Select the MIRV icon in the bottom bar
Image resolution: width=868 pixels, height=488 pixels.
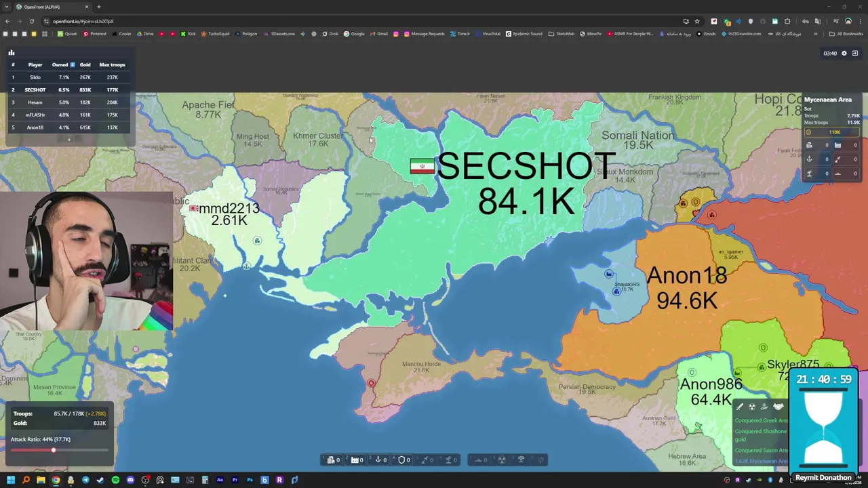point(541,460)
